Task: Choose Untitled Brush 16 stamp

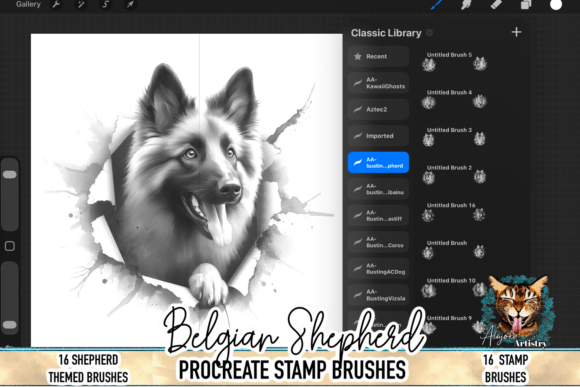Action: tap(454, 212)
